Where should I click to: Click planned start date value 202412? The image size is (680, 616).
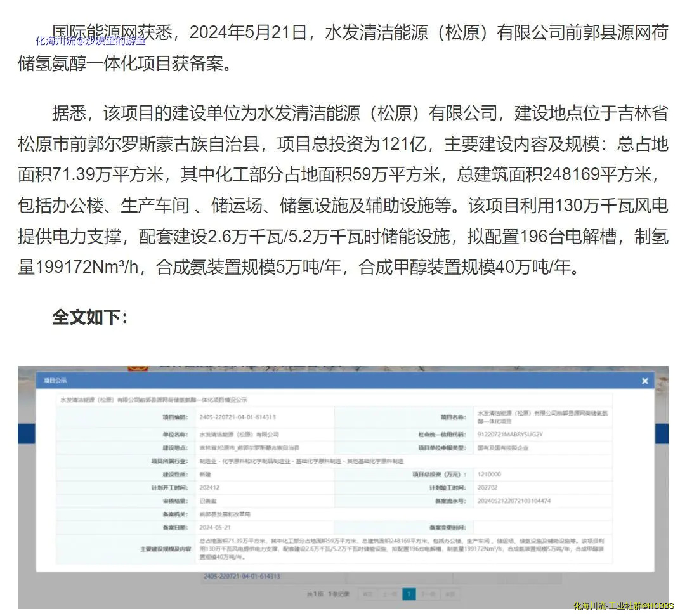(209, 488)
